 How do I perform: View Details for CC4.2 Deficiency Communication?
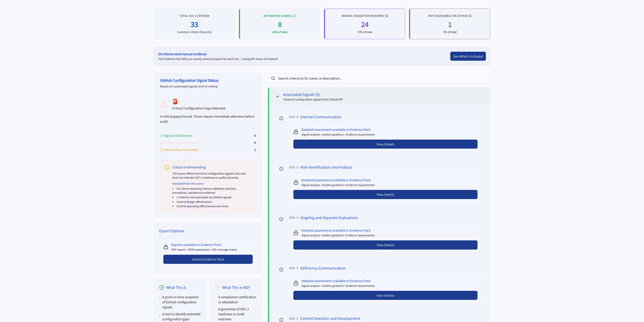[385, 296]
